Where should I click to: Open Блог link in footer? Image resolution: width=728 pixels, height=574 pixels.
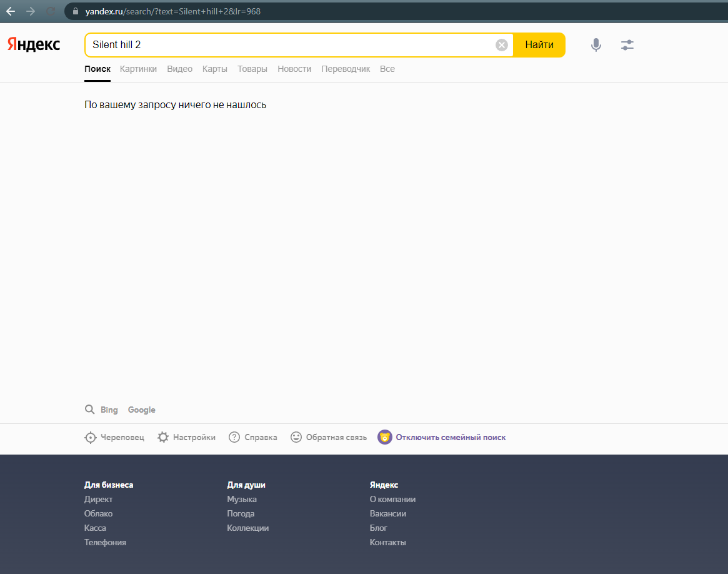[x=379, y=528]
